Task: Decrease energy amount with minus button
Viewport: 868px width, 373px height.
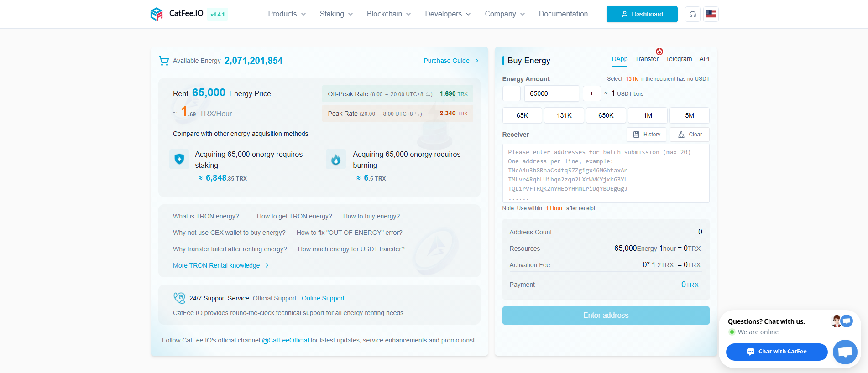Action: 511,93
